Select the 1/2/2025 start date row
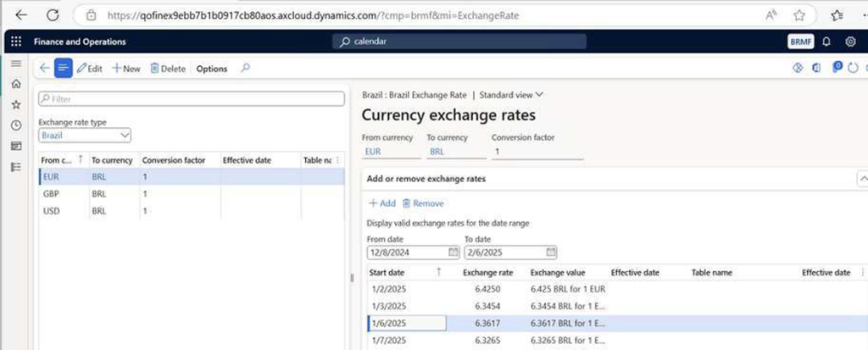 [618, 289]
